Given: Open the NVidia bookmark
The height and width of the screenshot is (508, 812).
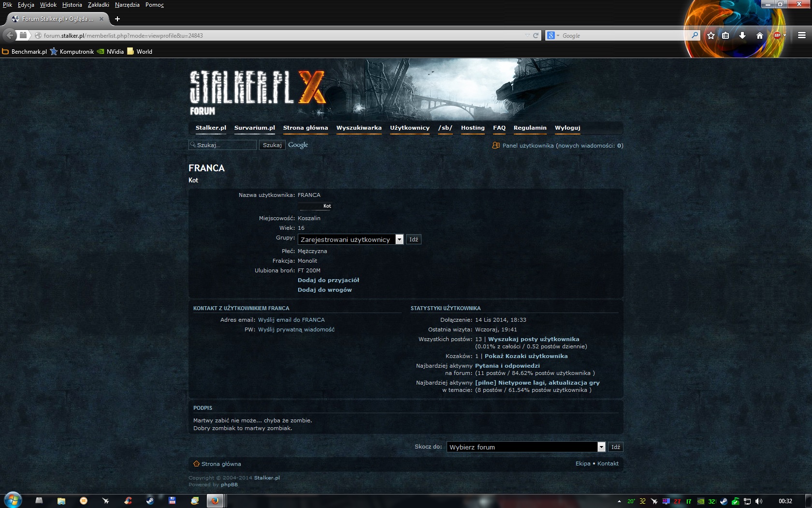Looking at the screenshot, I should [x=110, y=52].
